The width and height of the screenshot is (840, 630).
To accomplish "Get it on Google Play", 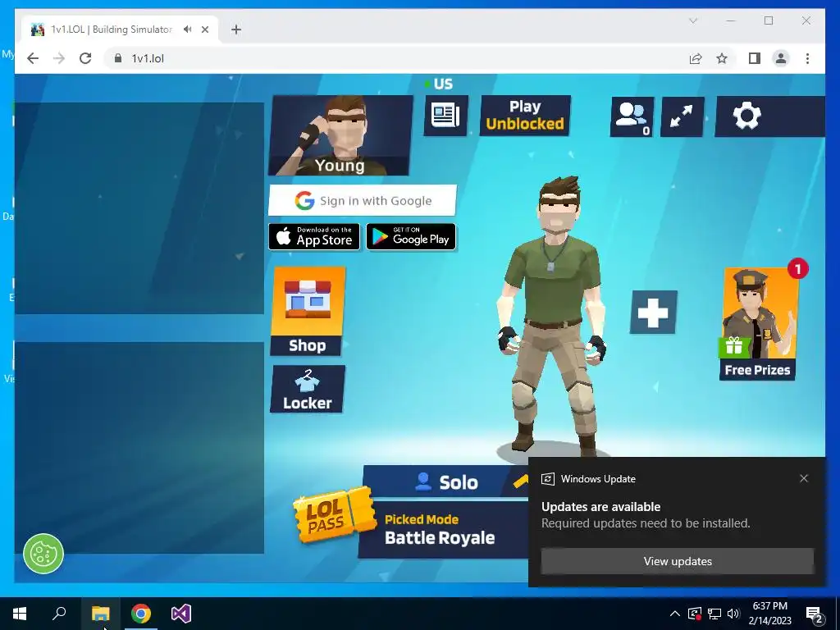I will click(x=411, y=236).
